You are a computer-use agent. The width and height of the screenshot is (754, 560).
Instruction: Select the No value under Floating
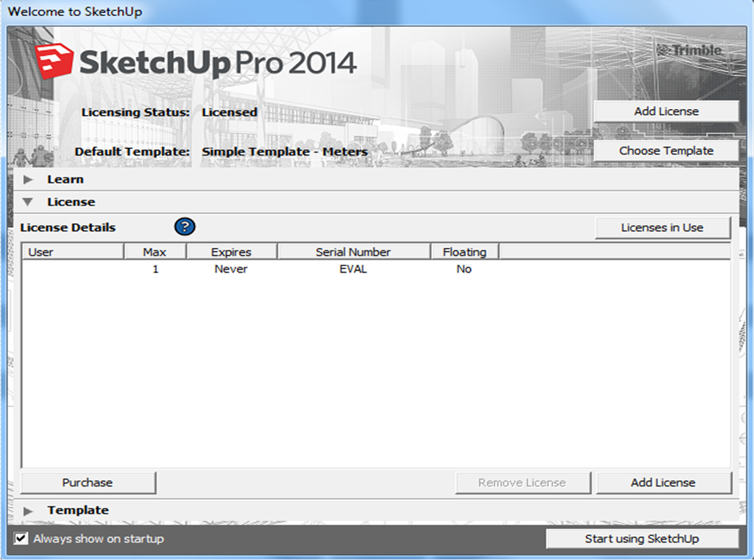(464, 269)
